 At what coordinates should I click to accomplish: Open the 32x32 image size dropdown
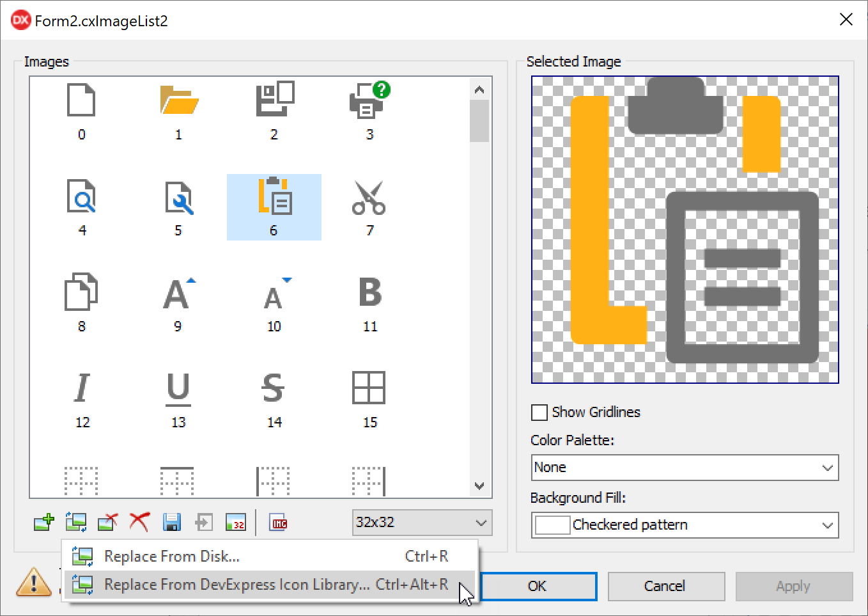tap(421, 523)
